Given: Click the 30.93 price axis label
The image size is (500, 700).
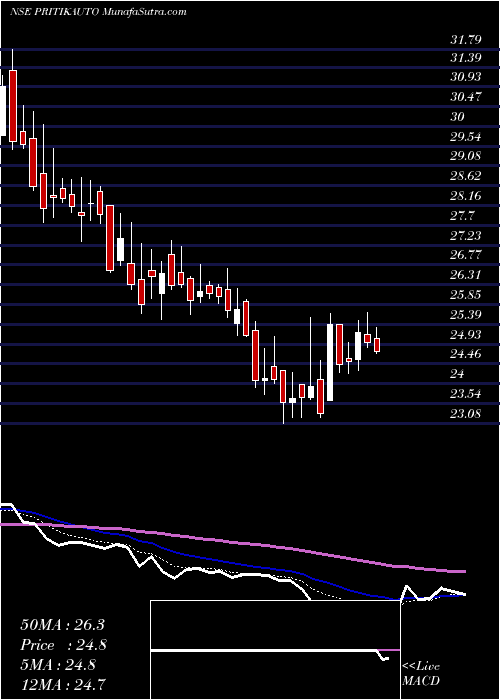Looking at the screenshot, I should tap(466, 77).
